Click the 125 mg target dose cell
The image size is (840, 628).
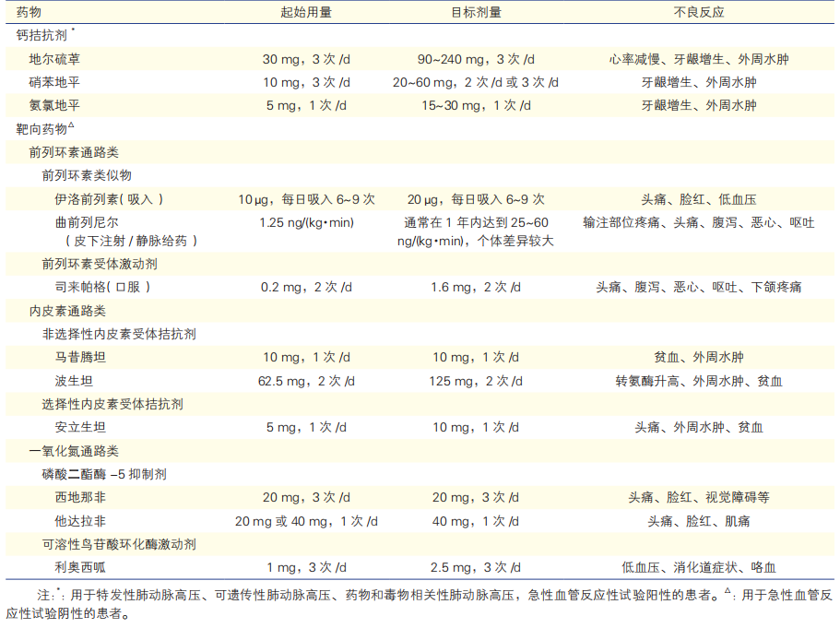point(475,381)
